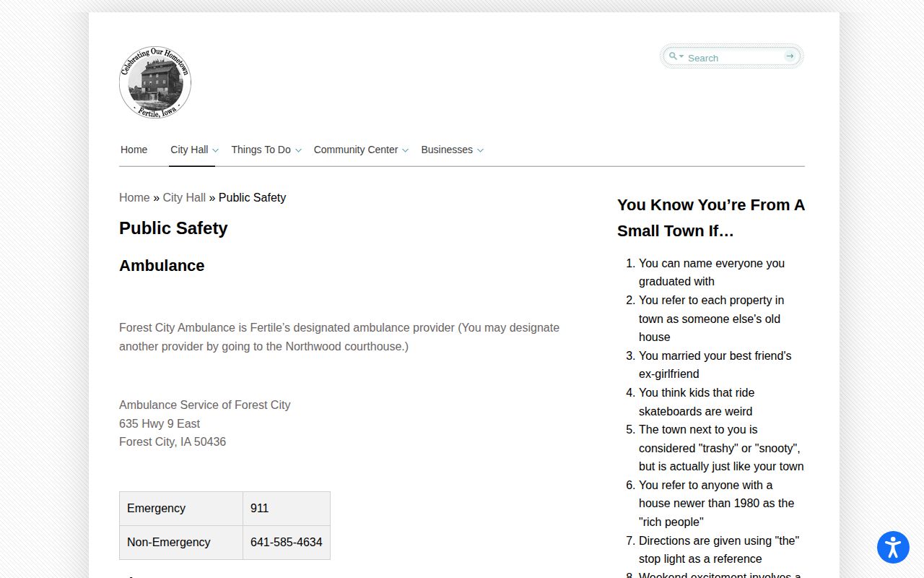The height and width of the screenshot is (578, 924).
Task: Click list item about kids riding skateboards
Action: tap(697, 402)
